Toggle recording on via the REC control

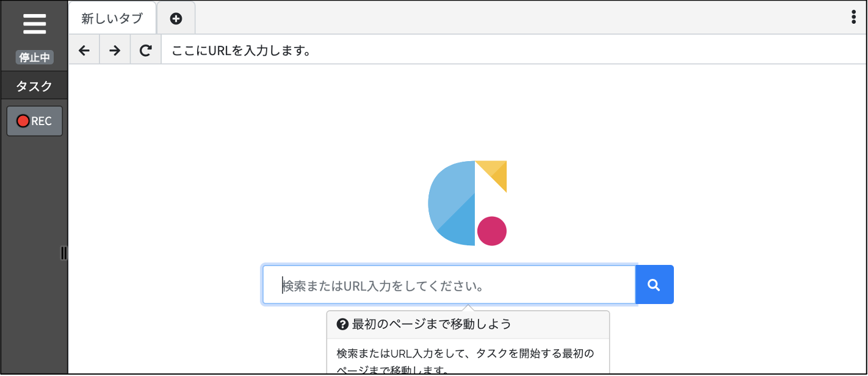pyautogui.click(x=34, y=120)
